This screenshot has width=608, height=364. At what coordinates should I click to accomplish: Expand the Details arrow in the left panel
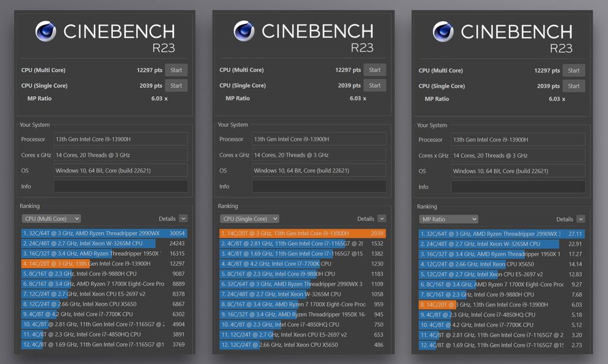pyautogui.click(x=183, y=218)
